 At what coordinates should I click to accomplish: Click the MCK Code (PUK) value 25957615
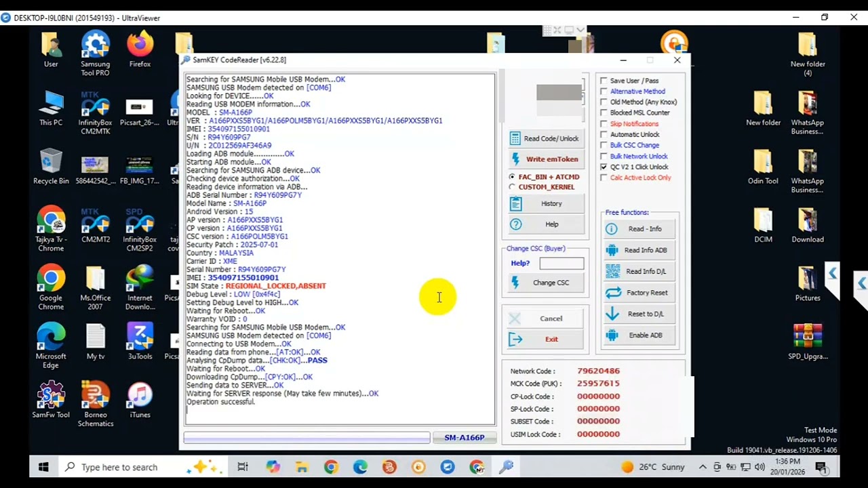[598, 384]
